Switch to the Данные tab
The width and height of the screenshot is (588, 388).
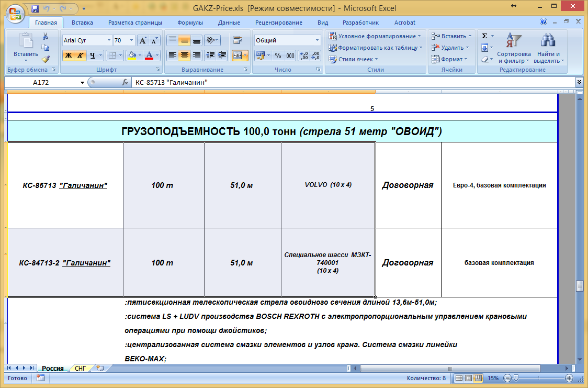pyautogui.click(x=229, y=23)
